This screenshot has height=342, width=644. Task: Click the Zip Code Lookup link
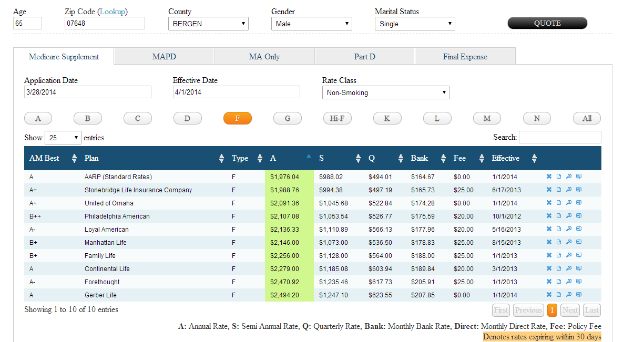coord(113,12)
